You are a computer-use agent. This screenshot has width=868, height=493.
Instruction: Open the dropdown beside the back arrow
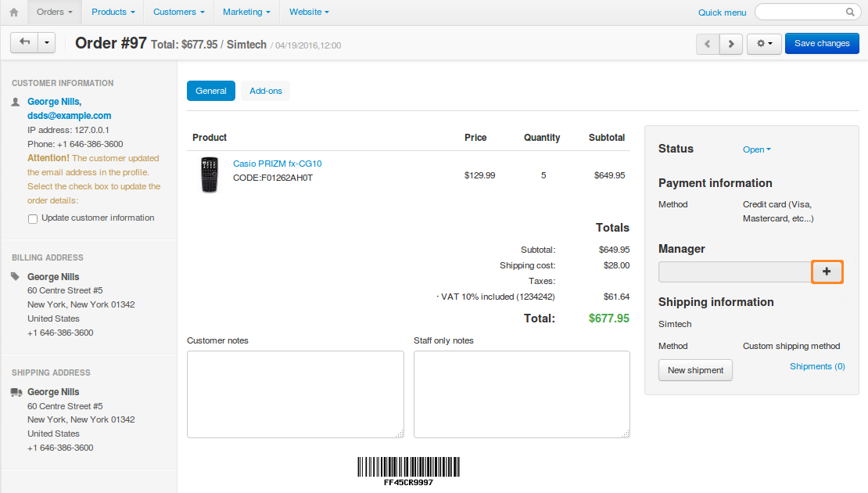pyautogui.click(x=46, y=42)
